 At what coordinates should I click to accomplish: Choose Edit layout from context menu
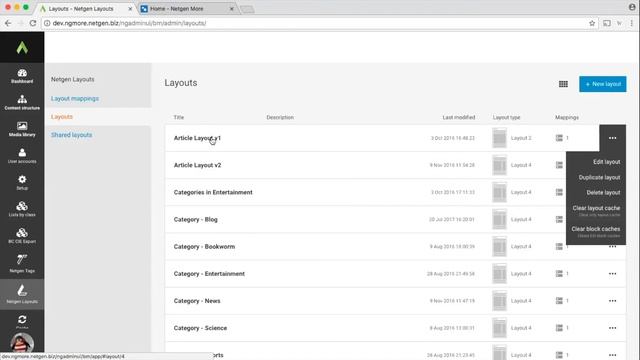tap(607, 162)
